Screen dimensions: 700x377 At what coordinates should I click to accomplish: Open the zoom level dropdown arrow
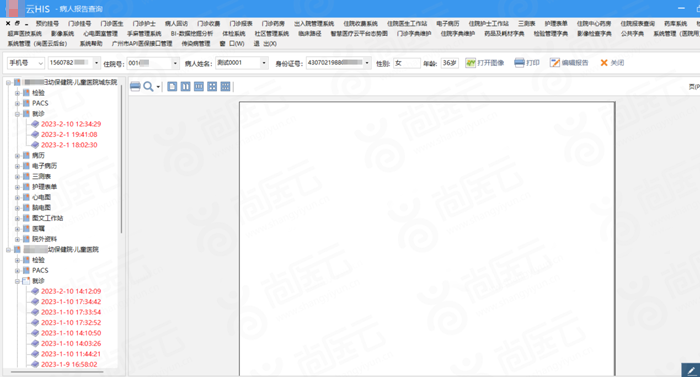point(158,87)
